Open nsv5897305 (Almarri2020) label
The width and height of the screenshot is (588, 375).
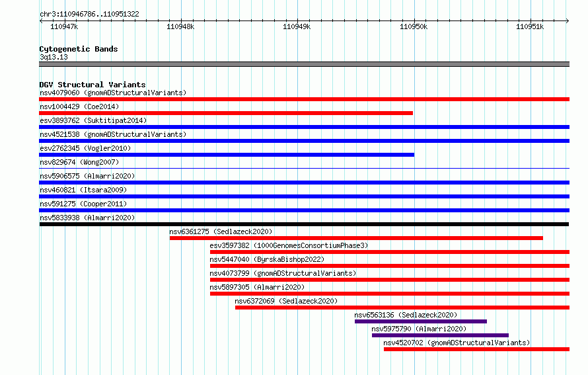pyautogui.click(x=257, y=287)
